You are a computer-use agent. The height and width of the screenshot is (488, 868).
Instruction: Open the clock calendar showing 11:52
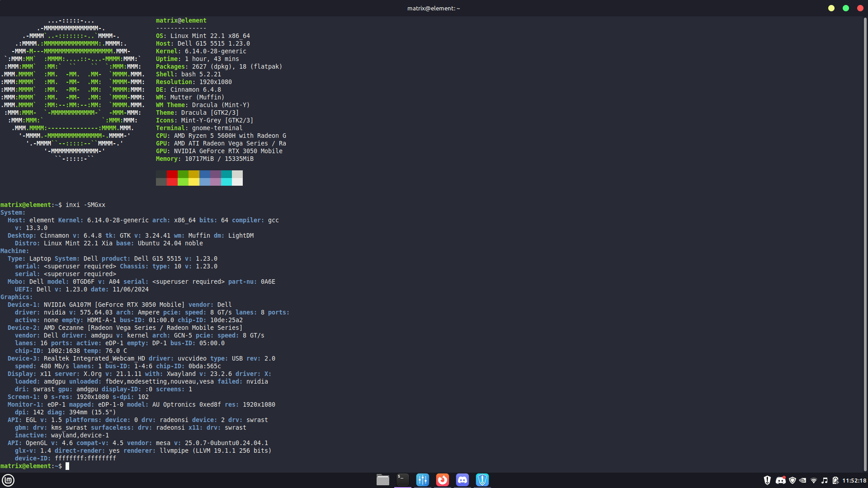854,480
